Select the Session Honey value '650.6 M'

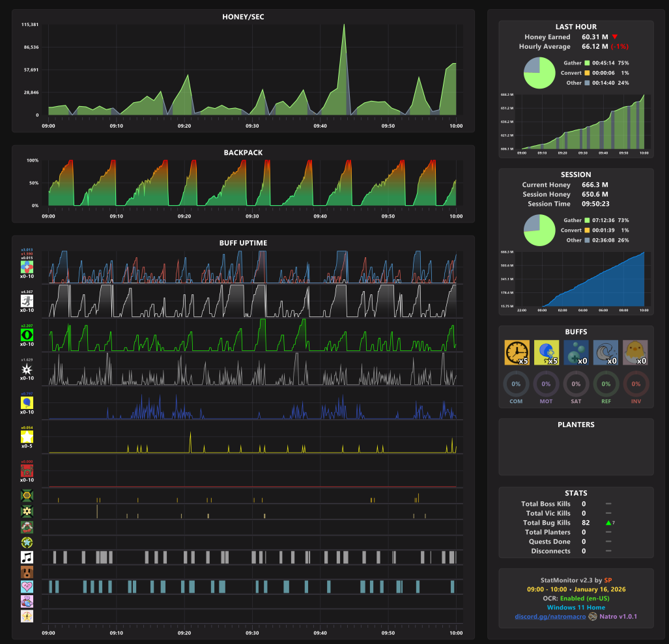595,195
